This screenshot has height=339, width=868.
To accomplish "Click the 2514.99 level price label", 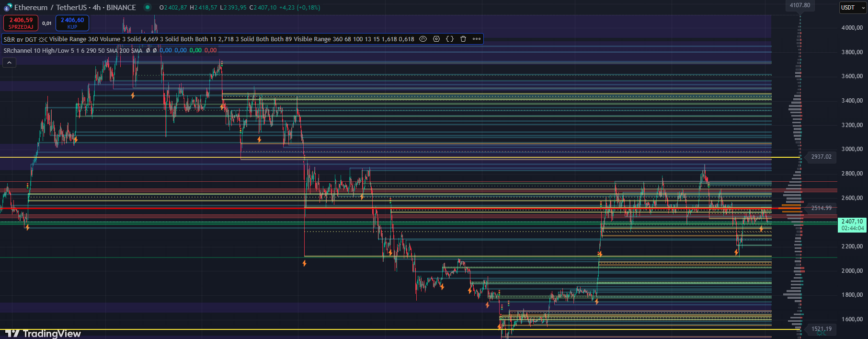I will coord(821,208).
